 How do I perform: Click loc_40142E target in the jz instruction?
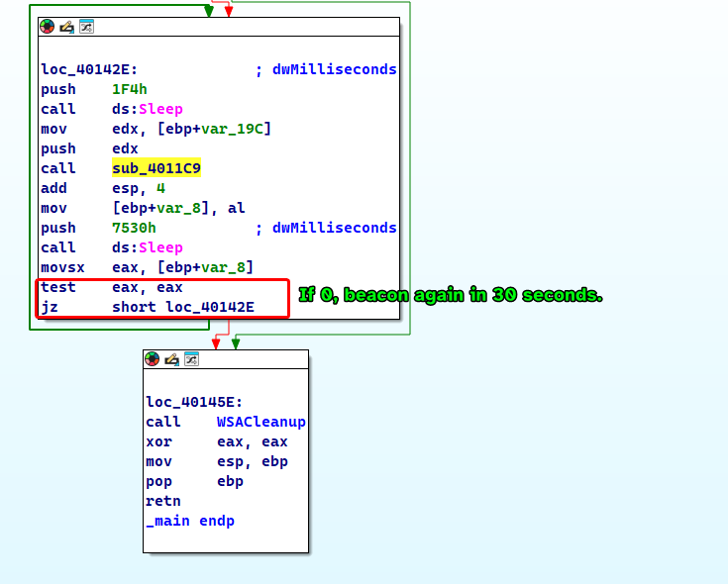point(208,307)
